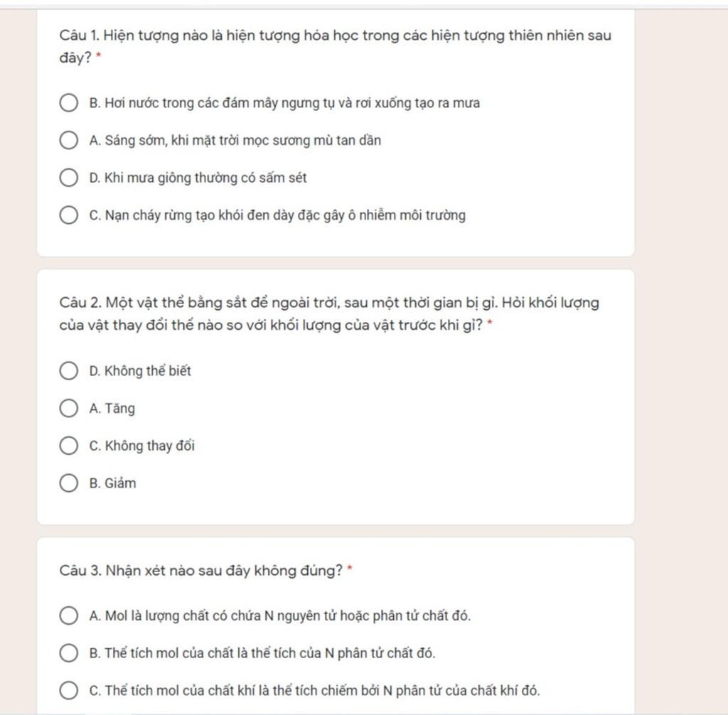Click label text 'D. Không thể biết'
This screenshot has width=728, height=715.
coord(140,371)
